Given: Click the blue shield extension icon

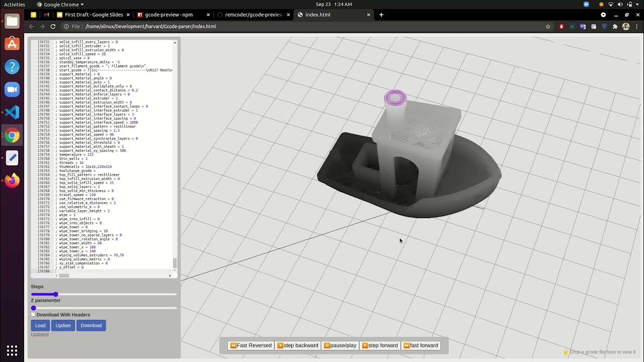Looking at the screenshot, I should point(604,26).
